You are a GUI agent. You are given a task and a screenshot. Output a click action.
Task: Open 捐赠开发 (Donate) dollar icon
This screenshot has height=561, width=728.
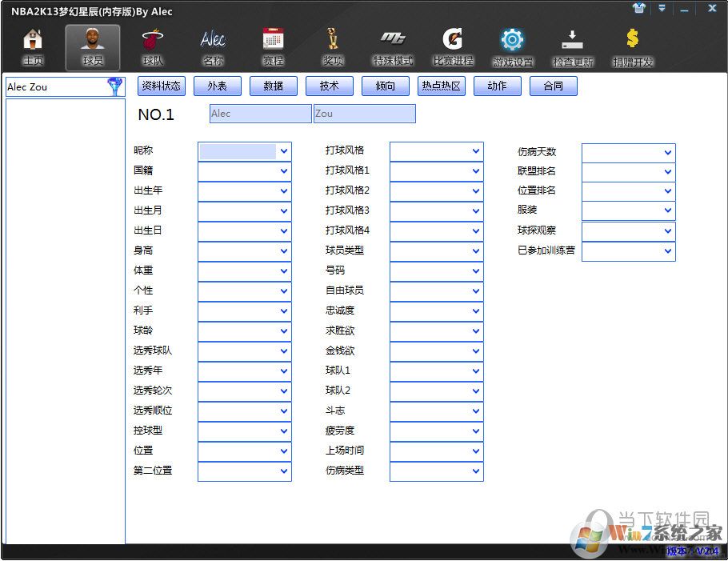pos(631,46)
